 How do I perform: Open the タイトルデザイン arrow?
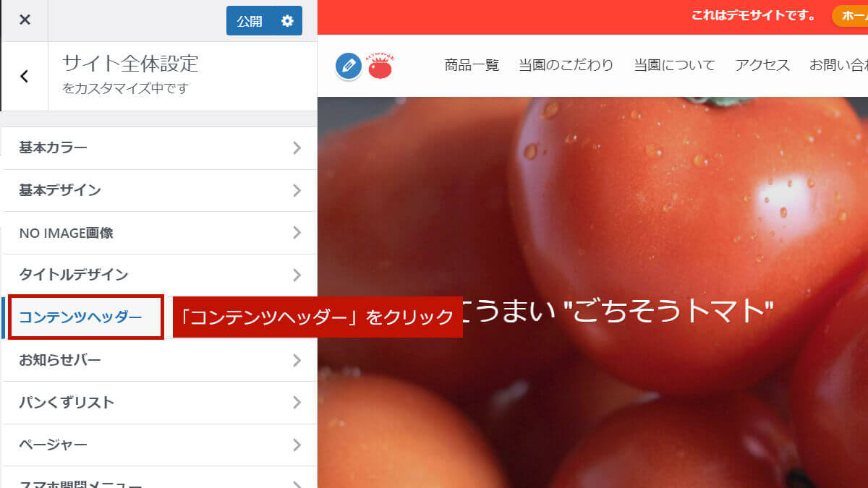point(297,275)
